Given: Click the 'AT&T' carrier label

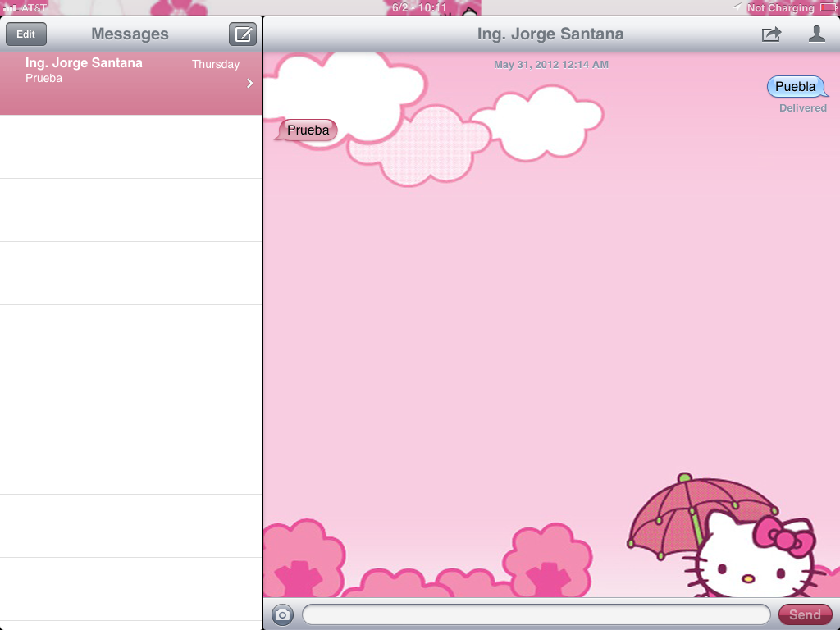Looking at the screenshot, I should 34,8.
